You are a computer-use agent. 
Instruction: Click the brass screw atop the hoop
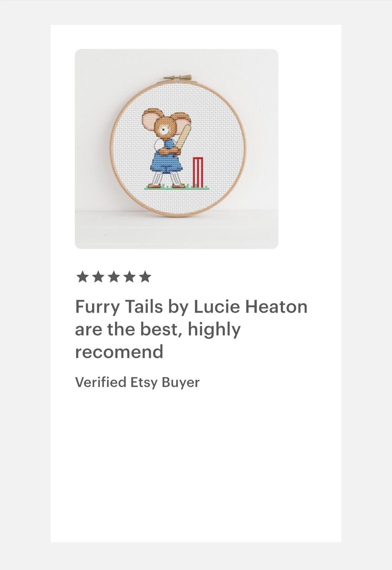(x=178, y=78)
